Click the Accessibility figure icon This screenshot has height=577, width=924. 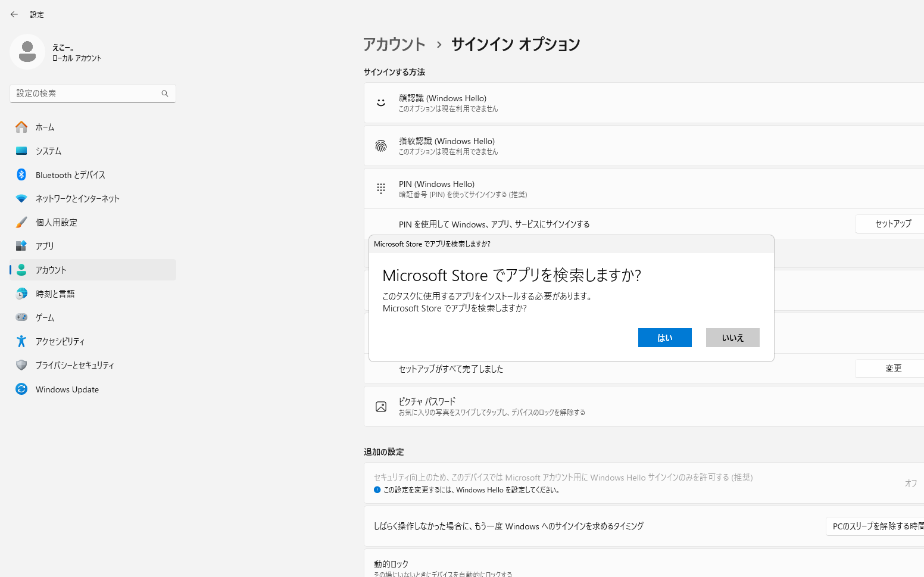tap(21, 341)
